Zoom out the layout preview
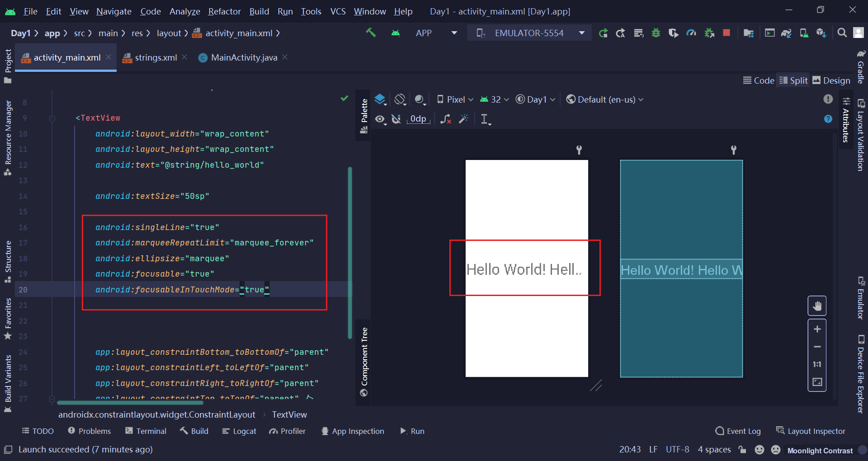Image resolution: width=868 pixels, height=461 pixels. [x=817, y=347]
